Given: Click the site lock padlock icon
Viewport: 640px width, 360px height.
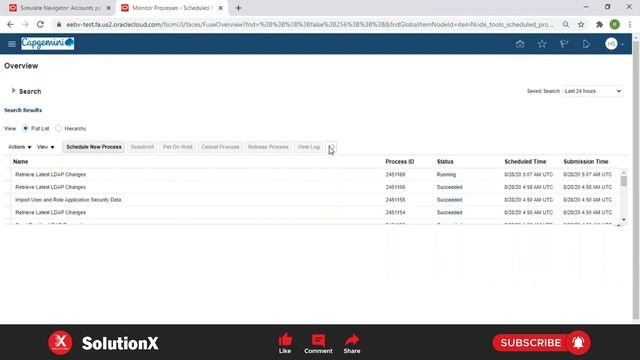Looking at the screenshot, I should coord(59,24).
